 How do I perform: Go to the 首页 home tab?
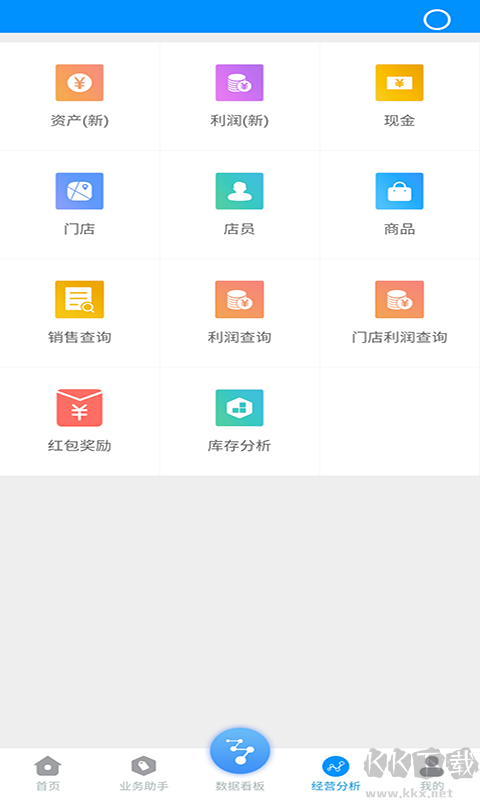pyautogui.click(x=48, y=773)
